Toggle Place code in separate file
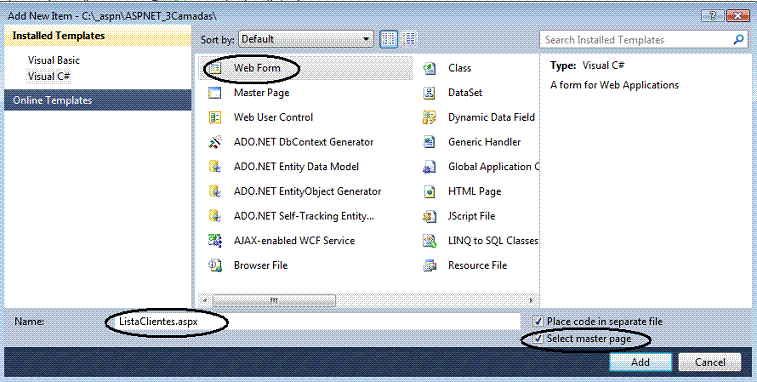The image size is (757, 382). coord(538,321)
